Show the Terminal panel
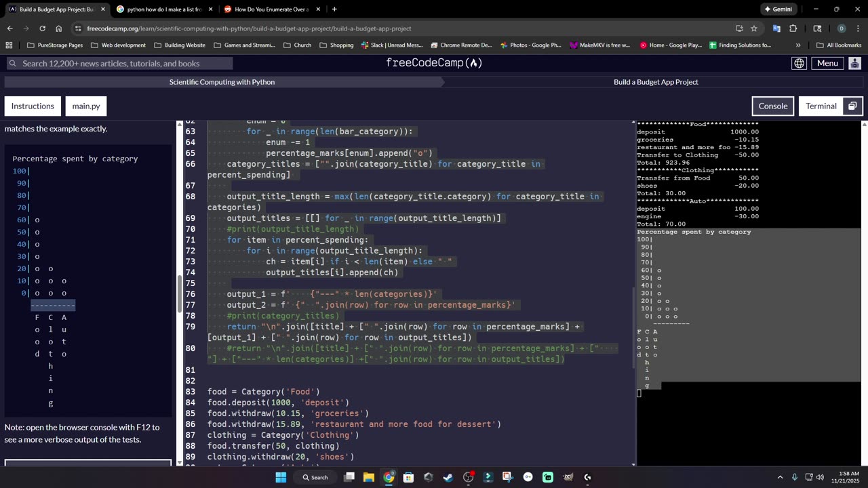 (x=821, y=106)
